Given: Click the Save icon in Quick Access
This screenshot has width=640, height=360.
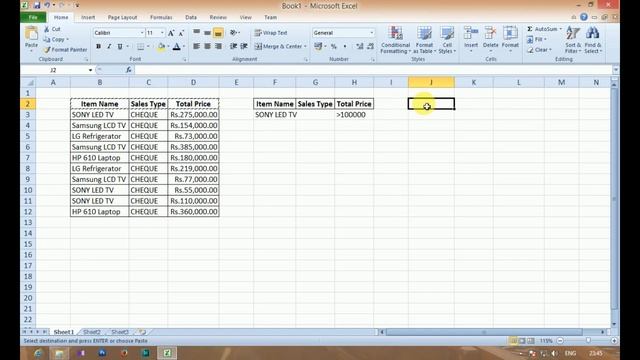Looking at the screenshot, I should (37, 5).
